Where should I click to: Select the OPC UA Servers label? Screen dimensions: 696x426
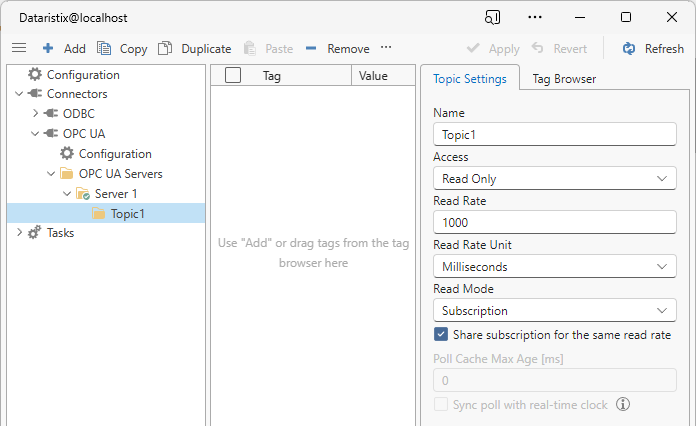[120, 174]
